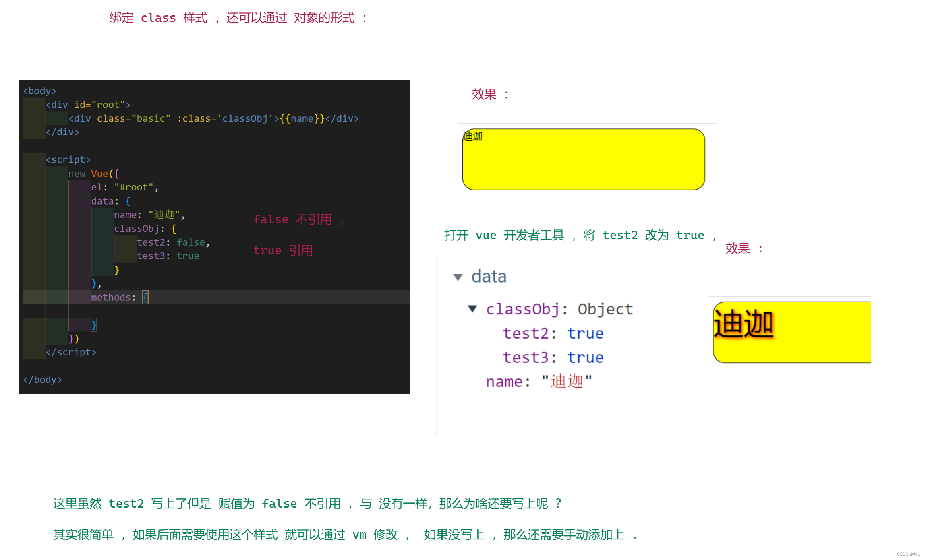Click the <div id="root"> code line
This screenshot has height=560, width=926.
88,105
